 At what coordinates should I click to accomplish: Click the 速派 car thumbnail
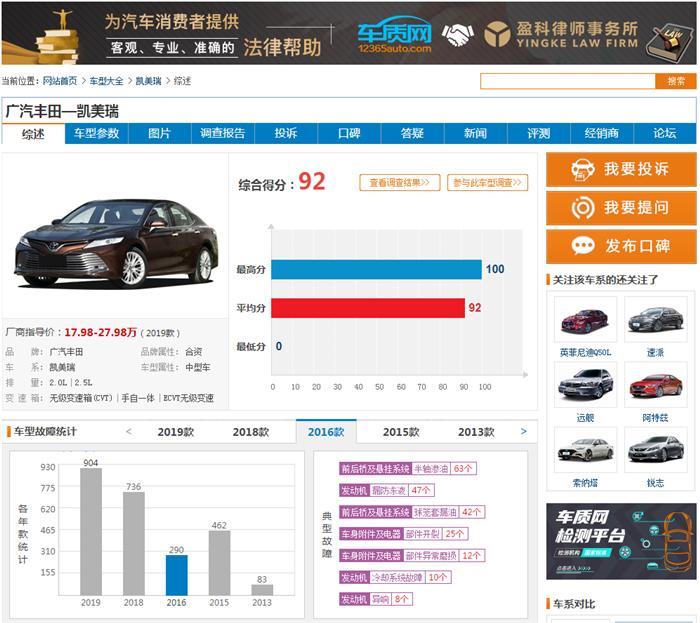(656, 320)
